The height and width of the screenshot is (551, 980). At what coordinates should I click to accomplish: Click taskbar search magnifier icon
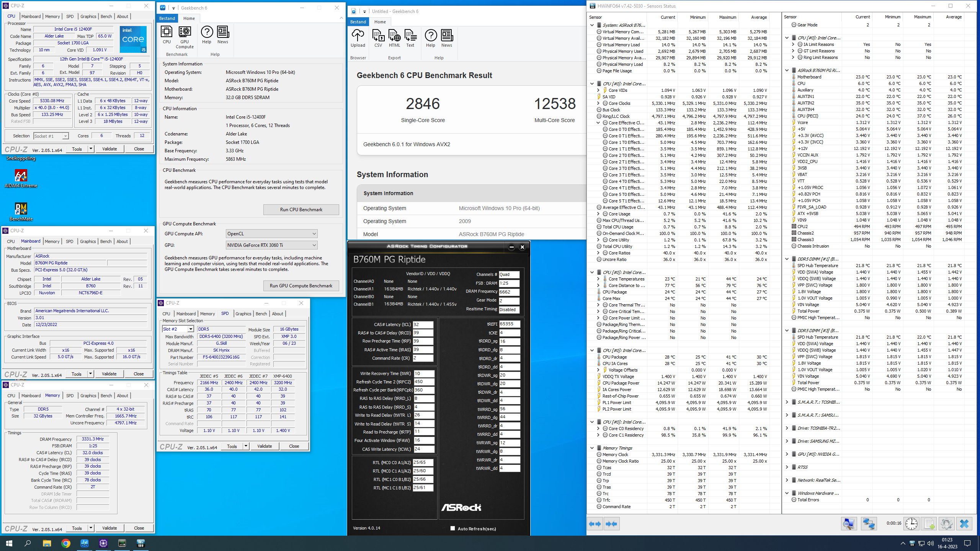(28, 543)
